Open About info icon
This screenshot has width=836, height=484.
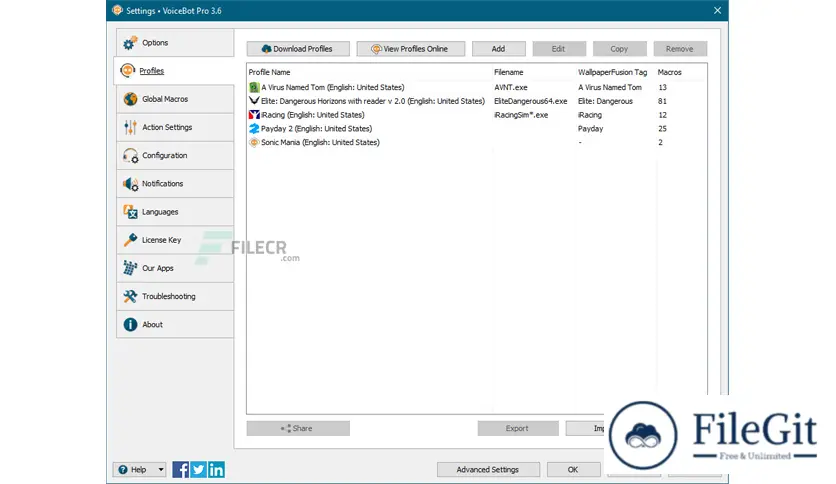click(130, 325)
